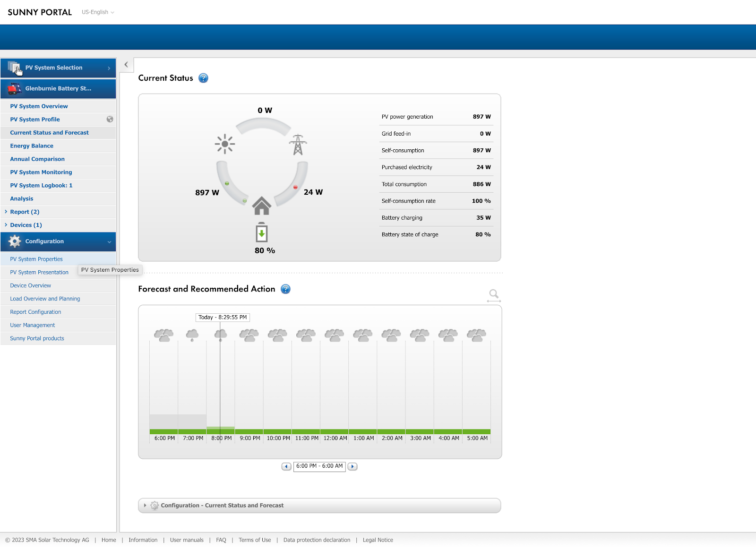Open User manuals footer link
This screenshot has height=550, width=756.
pyautogui.click(x=187, y=540)
